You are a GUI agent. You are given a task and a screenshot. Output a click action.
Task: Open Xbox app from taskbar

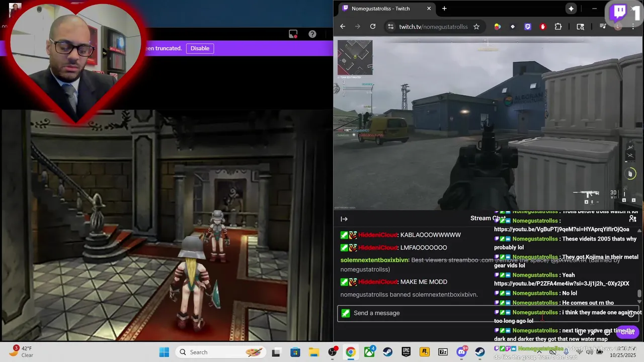369,352
